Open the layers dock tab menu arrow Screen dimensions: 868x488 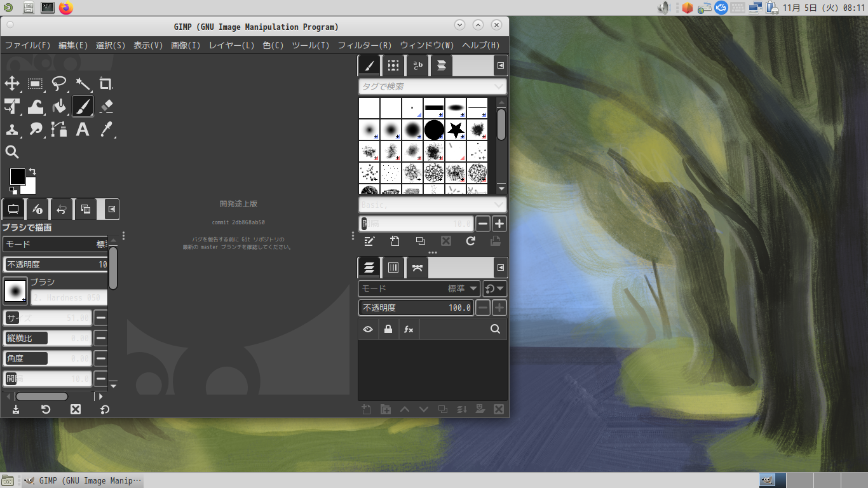[x=501, y=268]
